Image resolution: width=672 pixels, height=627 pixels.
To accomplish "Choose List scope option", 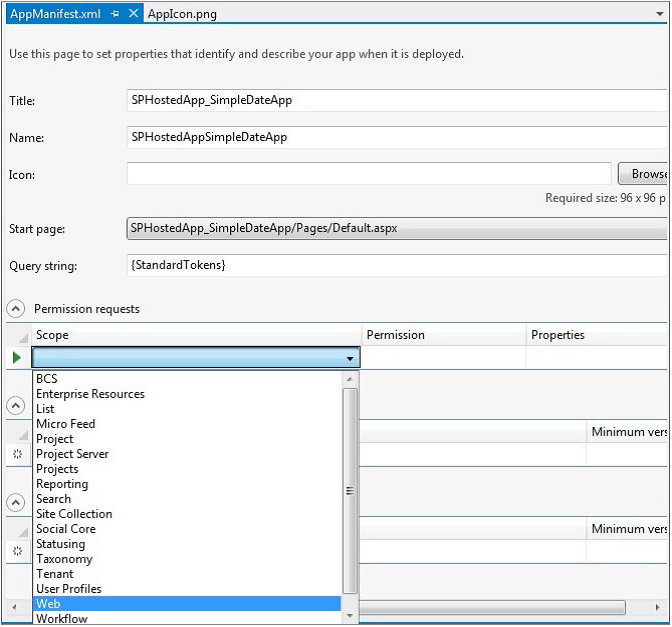I will pyautogui.click(x=187, y=409).
